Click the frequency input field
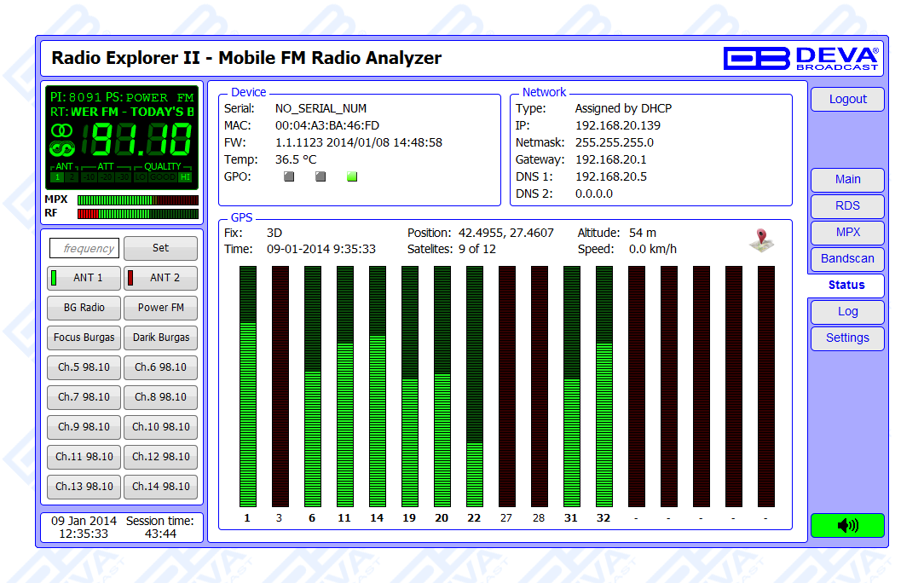Image resolution: width=924 pixels, height=583 pixels. [x=84, y=249]
